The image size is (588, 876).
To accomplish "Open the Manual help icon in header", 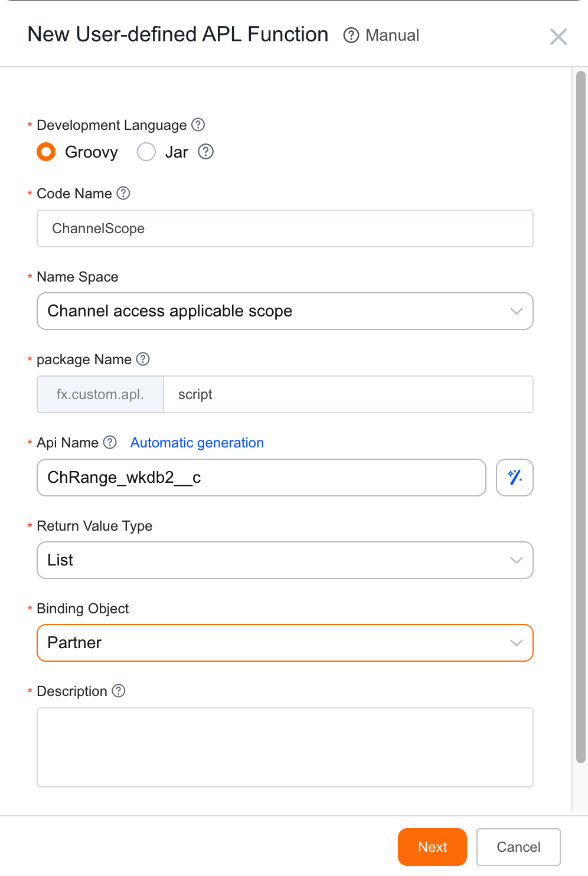I will (351, 35).
